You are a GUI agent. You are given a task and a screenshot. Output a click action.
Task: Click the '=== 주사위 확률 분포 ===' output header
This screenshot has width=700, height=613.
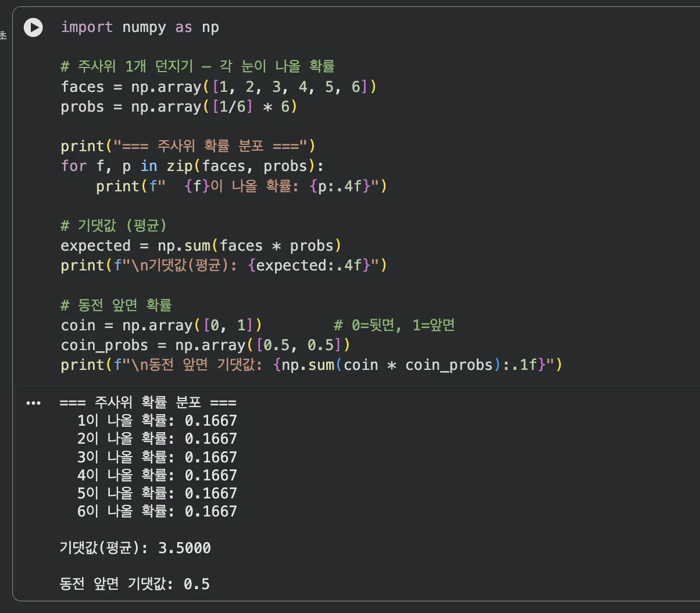[x=148, y=403]
